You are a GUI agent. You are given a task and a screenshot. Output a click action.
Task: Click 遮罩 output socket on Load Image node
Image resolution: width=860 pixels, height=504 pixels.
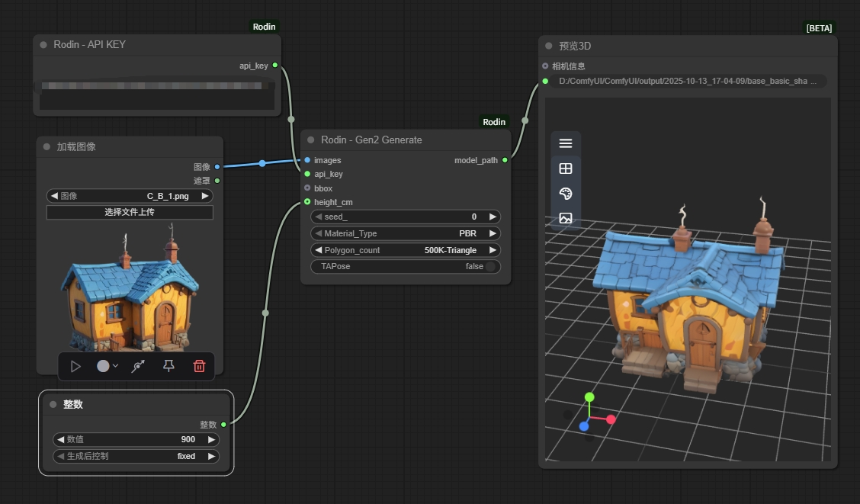coord(217,181)
